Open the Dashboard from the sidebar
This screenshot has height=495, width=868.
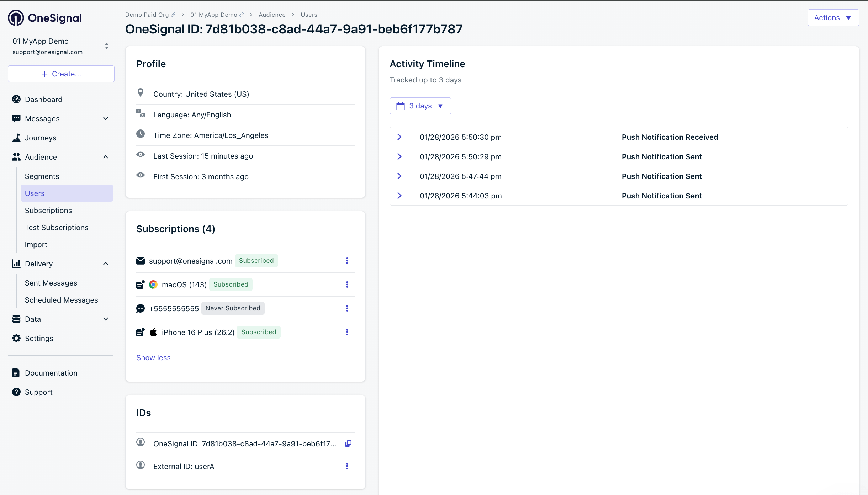43,99
